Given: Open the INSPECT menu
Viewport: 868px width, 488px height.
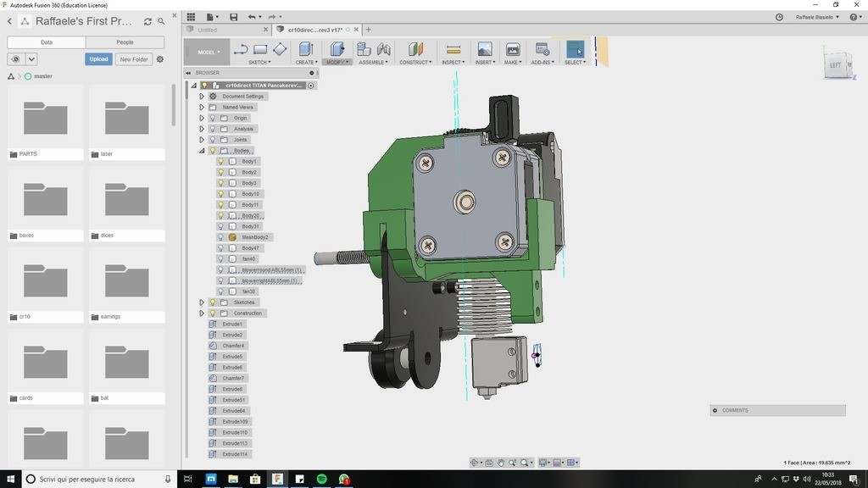Looking at the screenshot, I should point(453,63).
